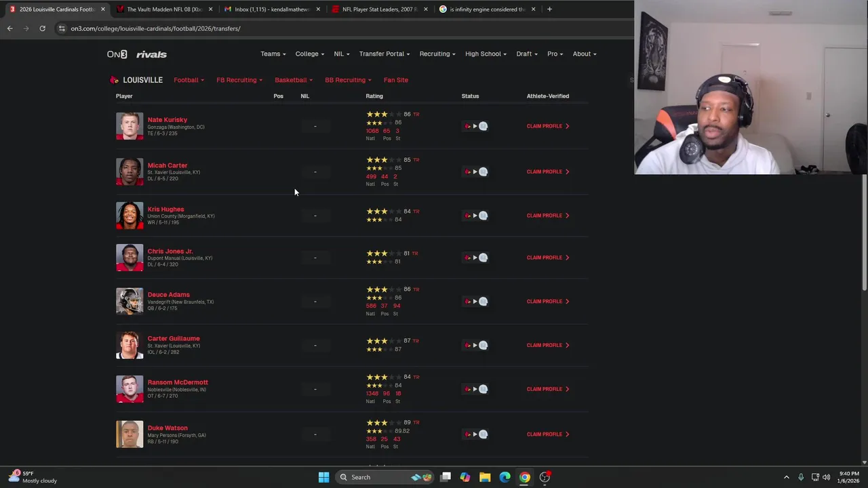Click the taskbar Search box

coord(384,477)
